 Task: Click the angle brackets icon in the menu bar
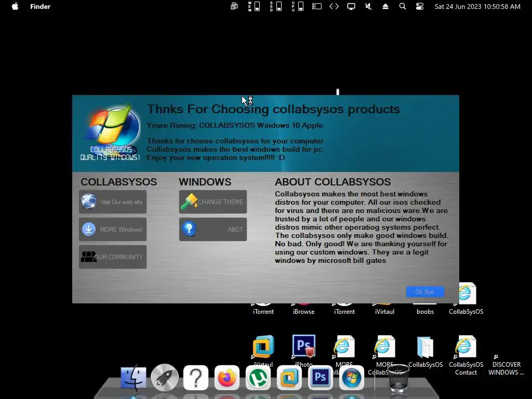334,6
